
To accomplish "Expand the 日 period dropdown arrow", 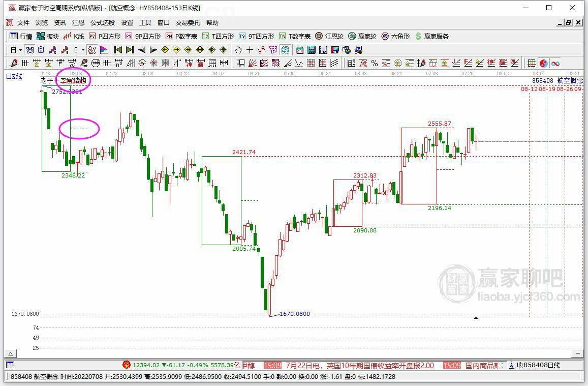I will [20, 50].
